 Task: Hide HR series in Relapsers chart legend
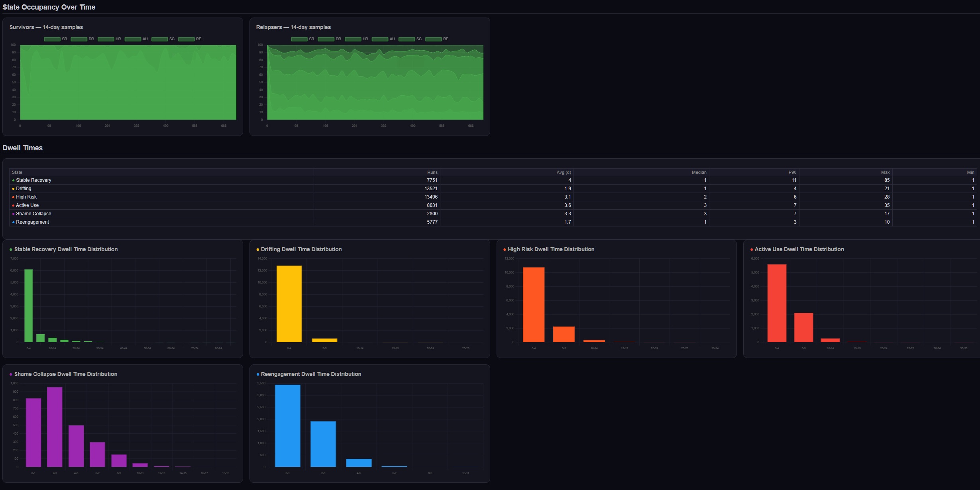click(356, 39)
